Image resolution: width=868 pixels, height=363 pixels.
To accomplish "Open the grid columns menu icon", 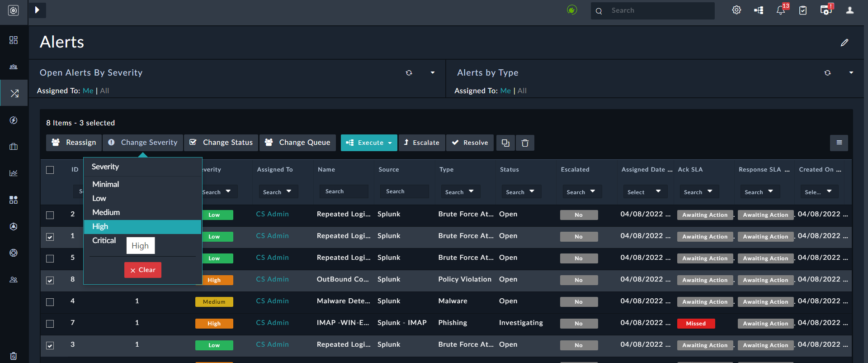I will point(839,143).
